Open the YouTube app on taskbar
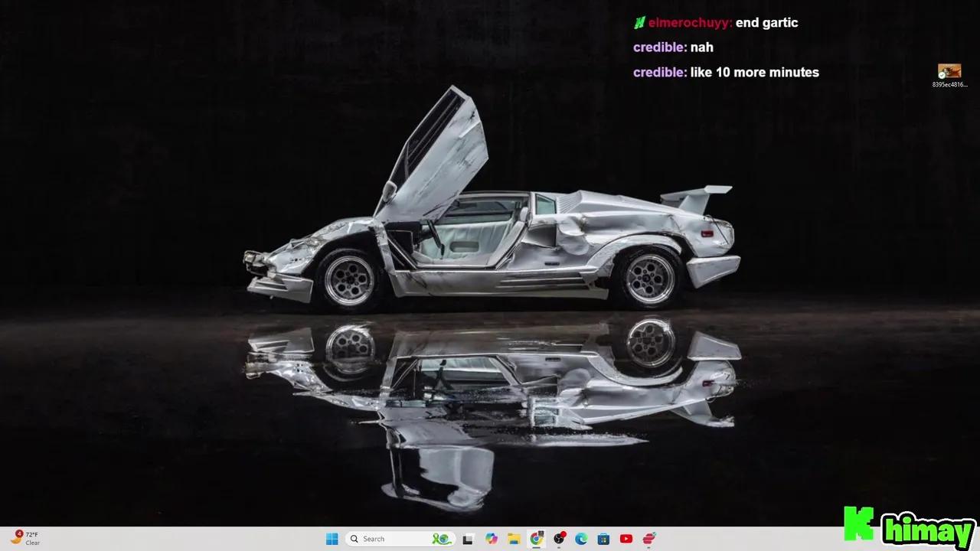Screen dimensions: 980x551 (x=626, y=539)
